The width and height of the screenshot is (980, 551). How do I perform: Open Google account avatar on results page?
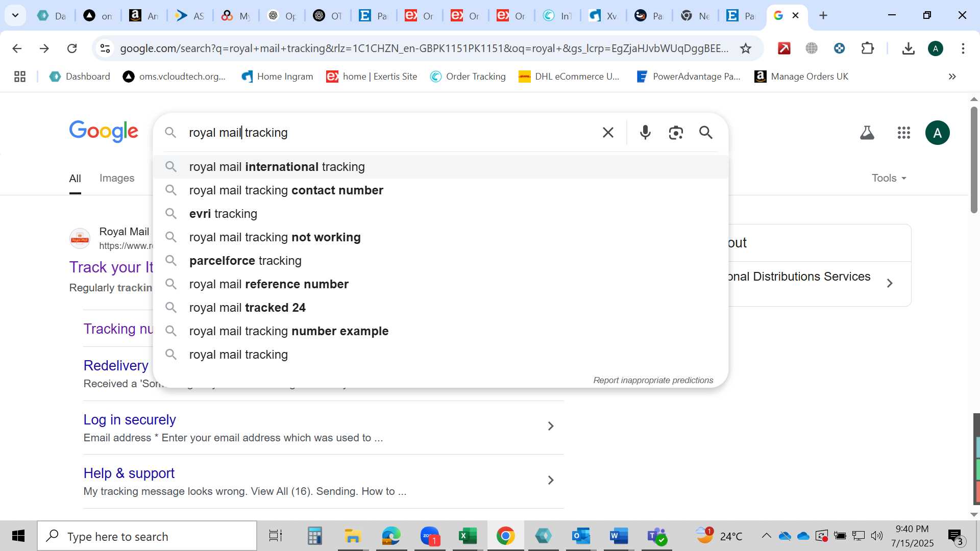point(938,133)
